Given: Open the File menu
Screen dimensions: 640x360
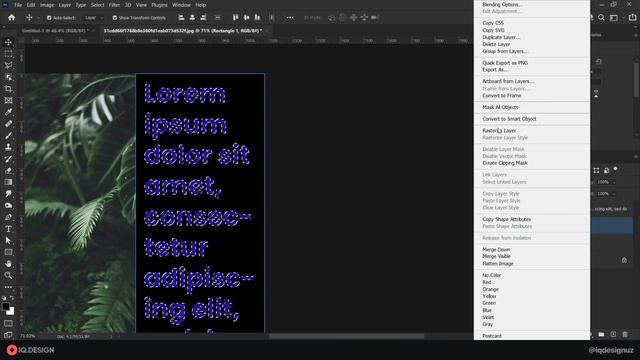Looking at the screenshot, I should [x=18, y=5].
